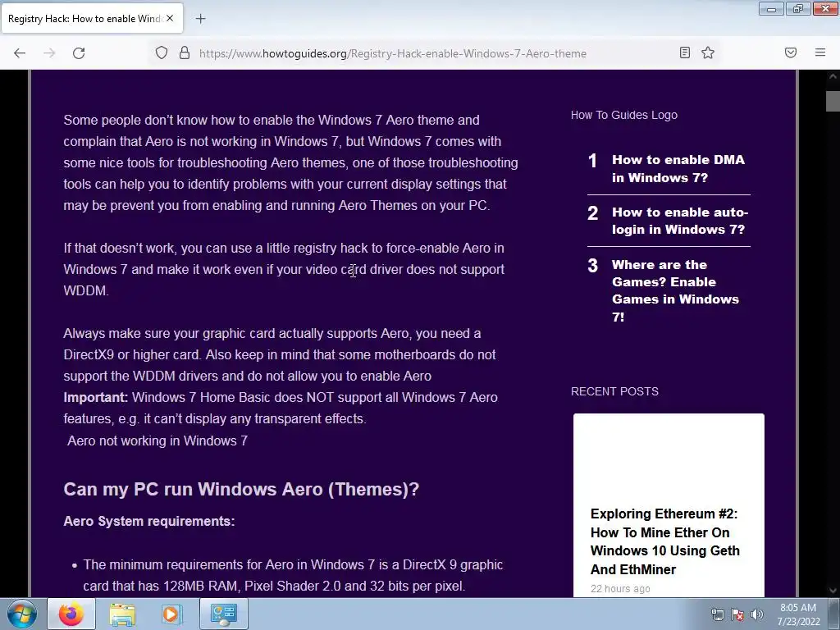Minimize the Firefox window
840x630 pixels.
(771, 8)
